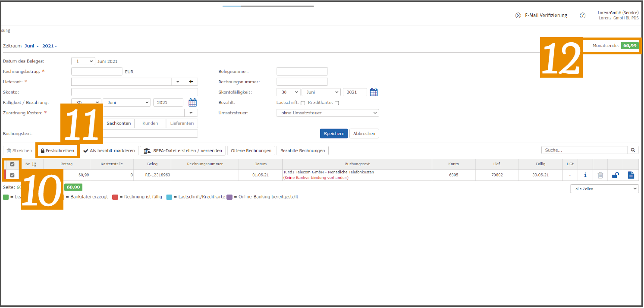Viewport: 644px width, 308px height.
Task: Expand the Zuordnung Kosten dropdown arrow
Action: [x=191, y=113]
